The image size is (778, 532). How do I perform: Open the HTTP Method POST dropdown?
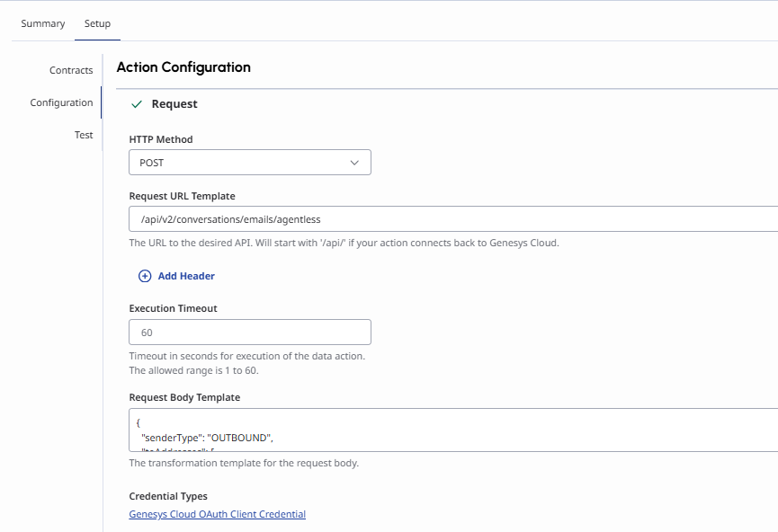tap(249, 163)
